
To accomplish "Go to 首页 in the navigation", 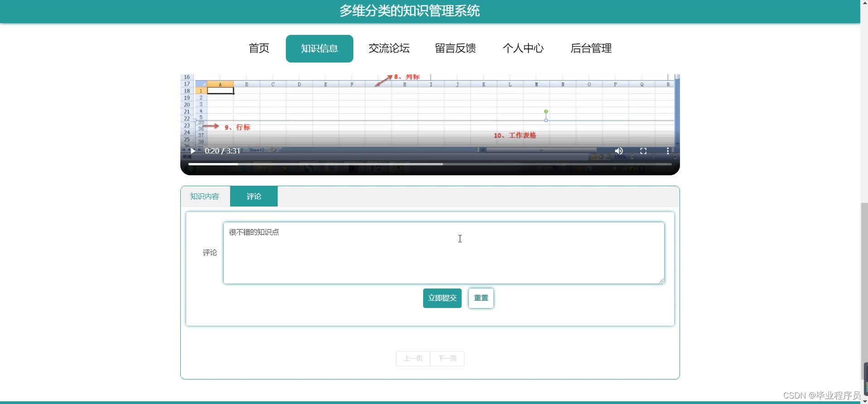I will (x=259, y=48).
